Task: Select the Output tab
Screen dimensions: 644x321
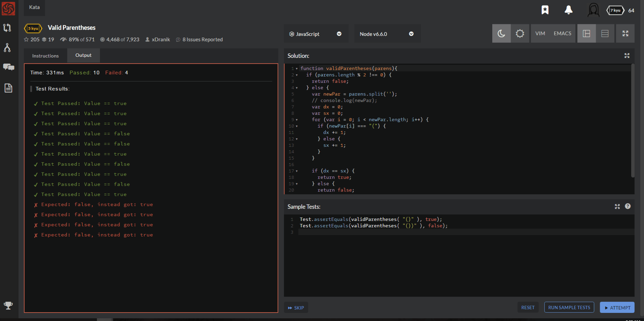Action: pos(83,55)
